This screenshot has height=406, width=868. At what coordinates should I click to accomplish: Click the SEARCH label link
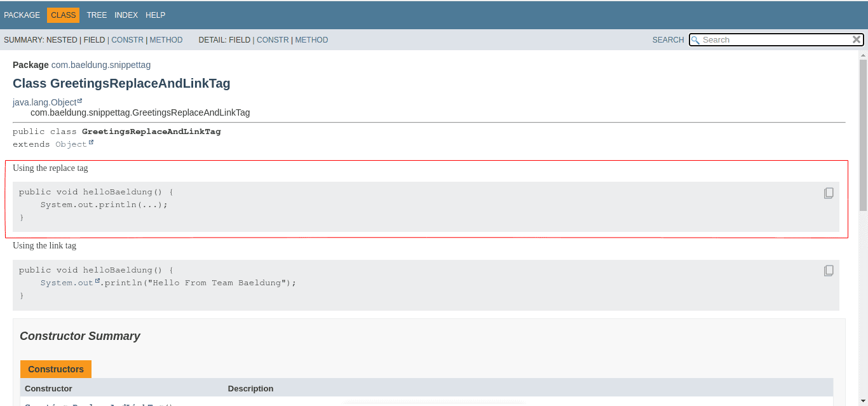pyautogui.click(x=668, y=40)
